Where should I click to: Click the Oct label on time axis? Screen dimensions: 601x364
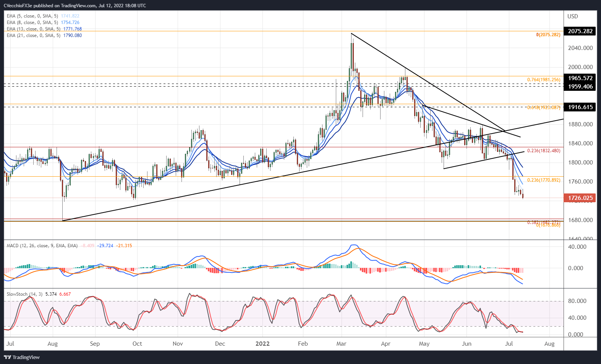coord(137,344)
